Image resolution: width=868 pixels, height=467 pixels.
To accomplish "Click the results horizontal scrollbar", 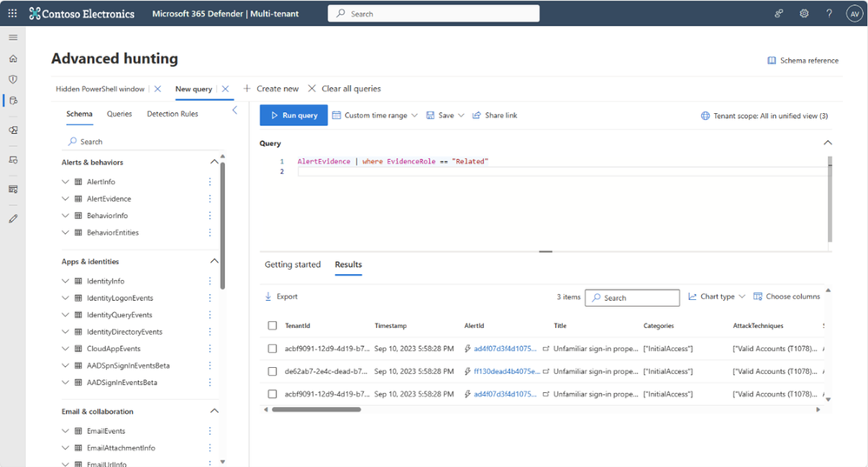I will pos(316,410).
